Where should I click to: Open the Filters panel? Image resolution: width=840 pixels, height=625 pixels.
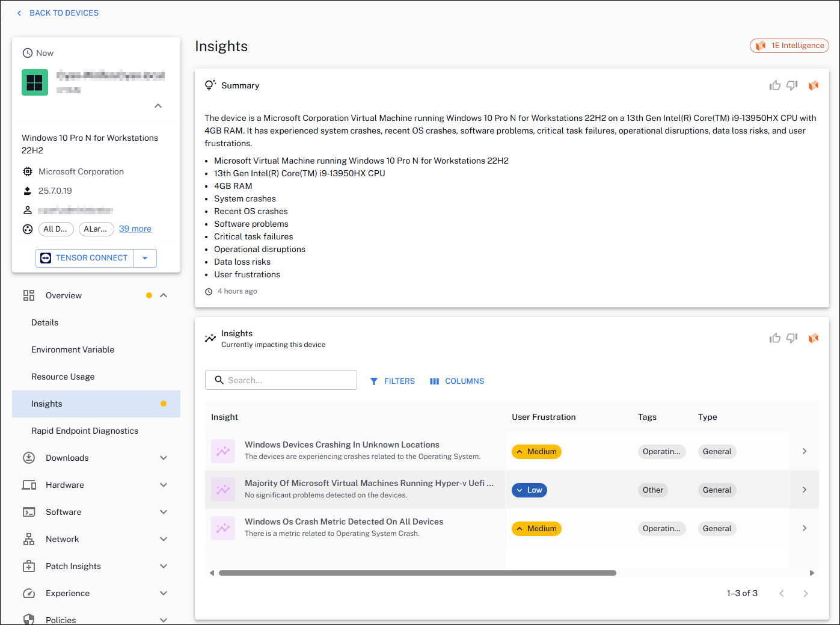(x=393, y=381)
